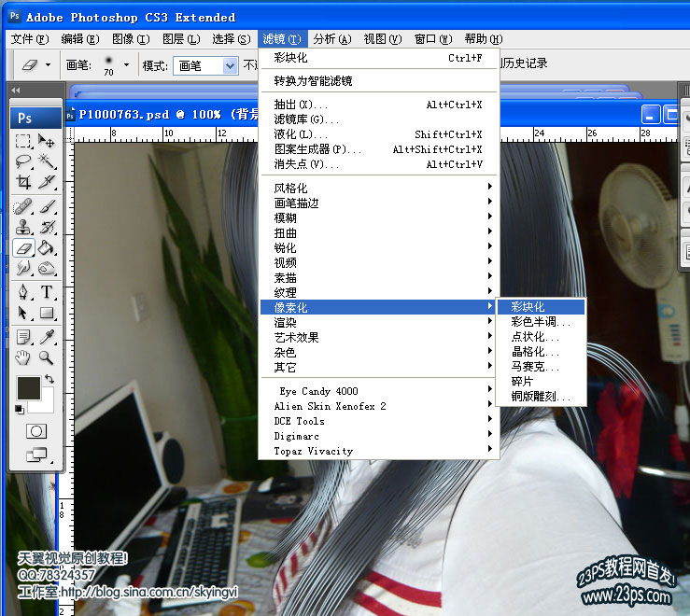The height and width of the screenshot is (616, 690).
Task: Select the Pen tool
Action: click(x=23, y=292)
